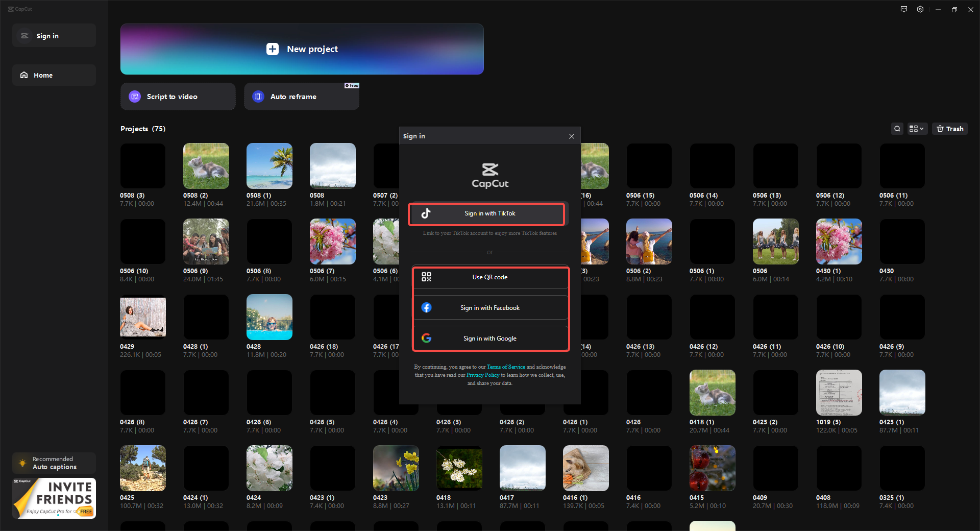Open the Terms of Service link

tap(505, 367)
